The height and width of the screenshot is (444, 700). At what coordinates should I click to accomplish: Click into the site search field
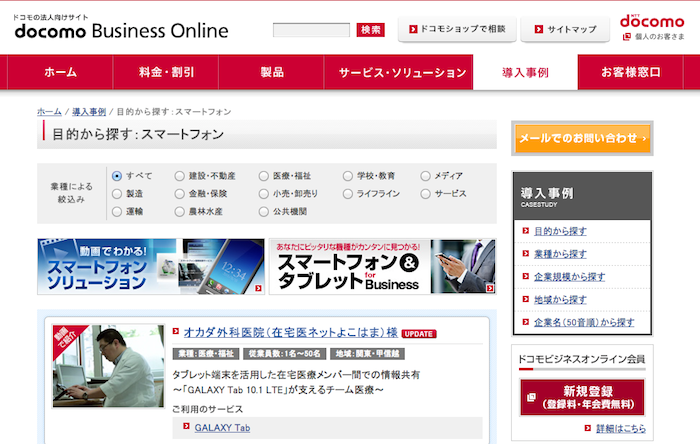[x=311, y=30]
